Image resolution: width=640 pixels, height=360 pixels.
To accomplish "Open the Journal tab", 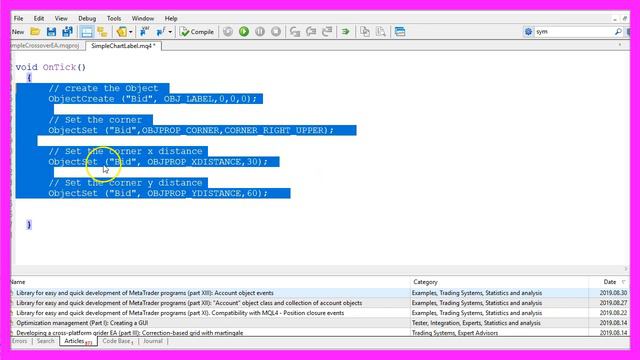I will coord(153,341).
